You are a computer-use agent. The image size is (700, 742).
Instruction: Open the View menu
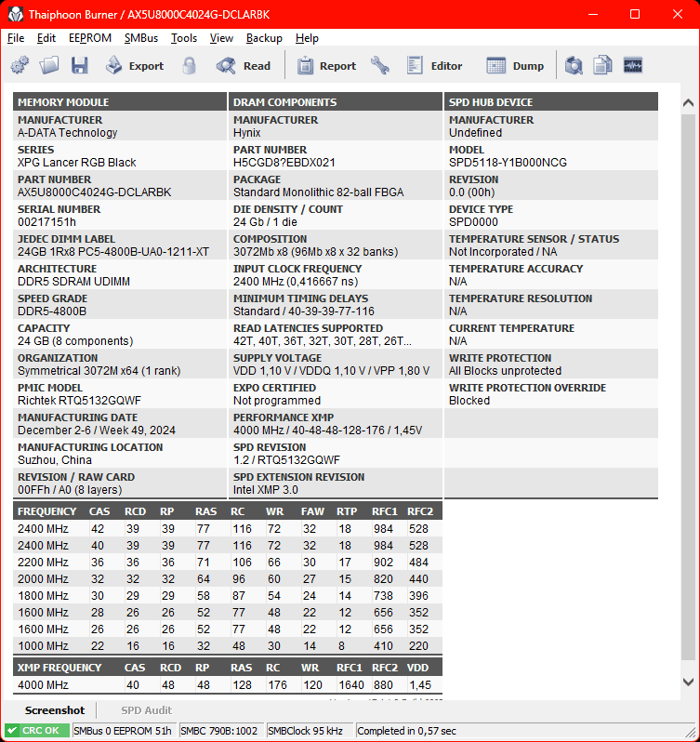click(221, 38)
